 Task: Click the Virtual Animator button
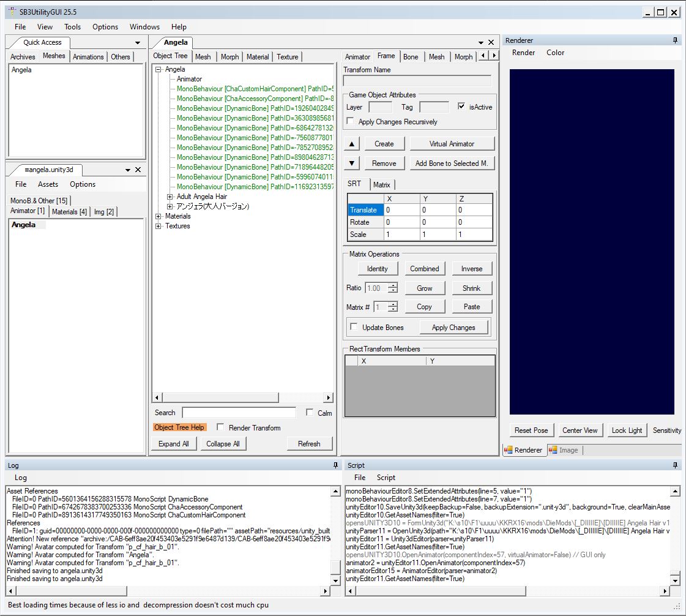[x=452, y=144]
